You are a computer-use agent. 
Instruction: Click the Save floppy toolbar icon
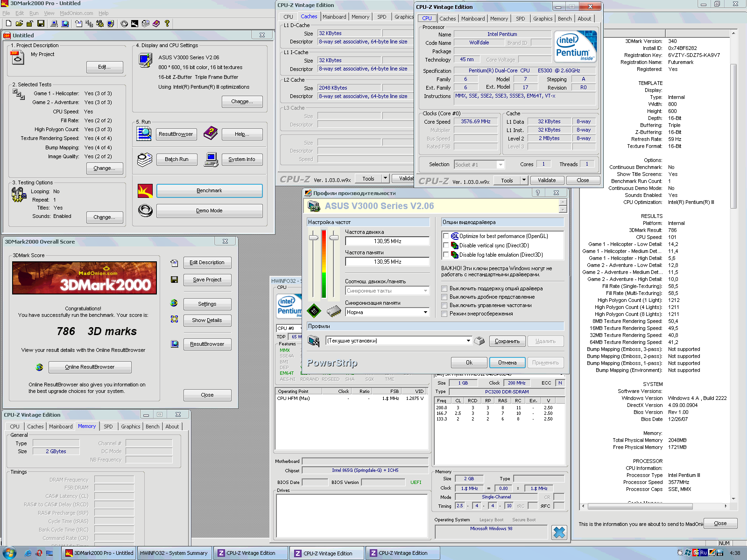tap(41, 23)
